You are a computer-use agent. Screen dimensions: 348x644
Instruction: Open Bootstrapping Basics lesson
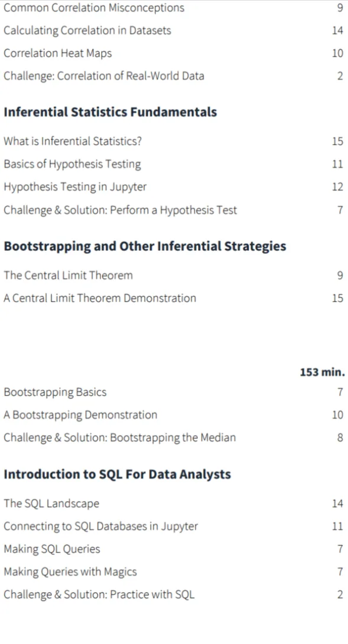(55, 392)
